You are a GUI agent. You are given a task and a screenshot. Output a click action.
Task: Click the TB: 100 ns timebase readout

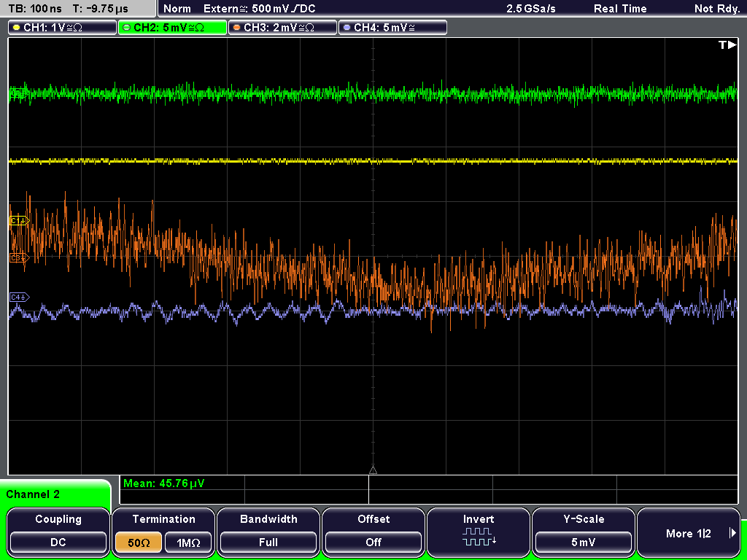[35, 9]
